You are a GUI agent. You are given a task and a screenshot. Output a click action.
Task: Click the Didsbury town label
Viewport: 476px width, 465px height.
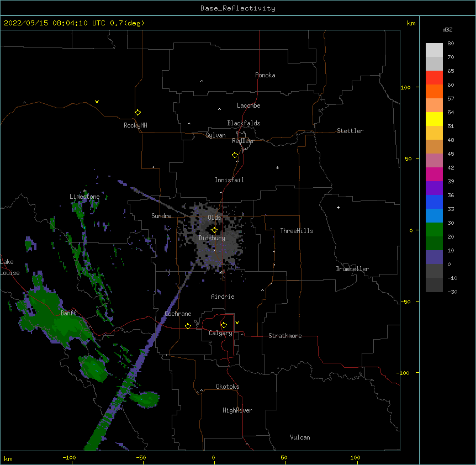pyautogui.click(x=212, y=238)
